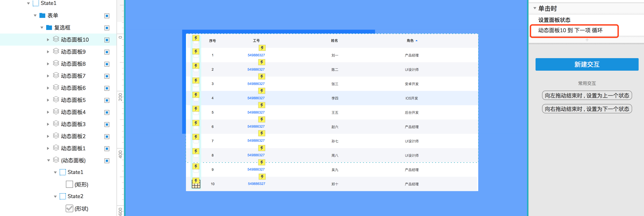Image resolution: width=644 pixels, height=216 pixels.
Task: Click 向左拖动结束时,设置为上一个状态
Action: point(587,95)
